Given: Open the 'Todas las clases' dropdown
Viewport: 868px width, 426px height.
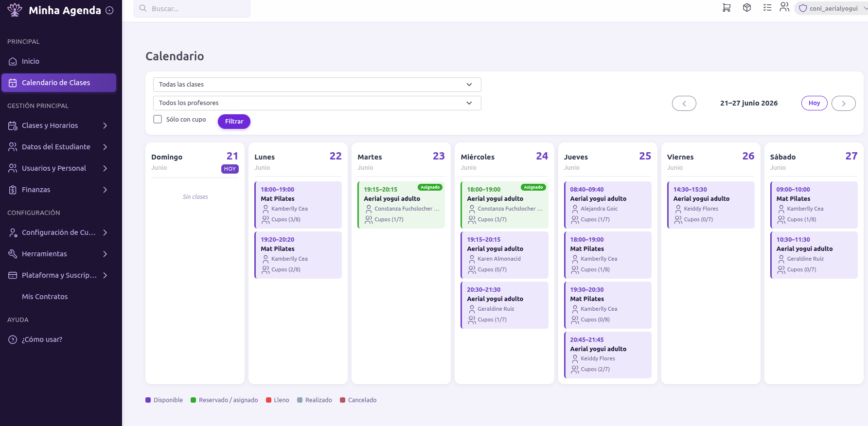Looking at the screenshot, I should pyautogui.click(x=317, y=85).
